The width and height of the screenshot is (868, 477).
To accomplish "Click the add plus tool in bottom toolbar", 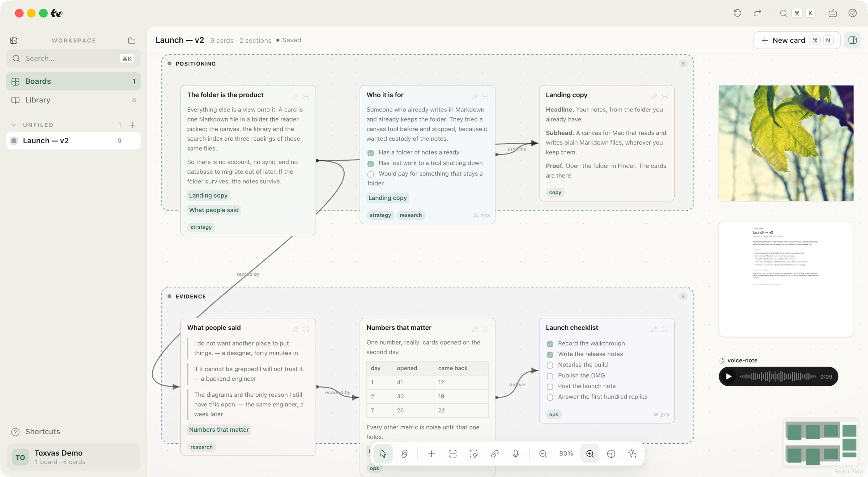I will [x=431, y=453].
